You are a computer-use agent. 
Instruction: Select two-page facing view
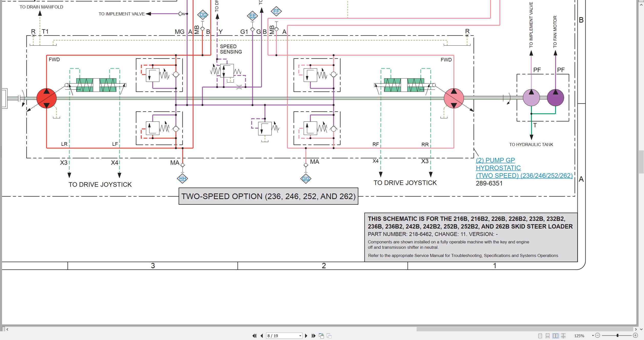(x=555, y=336)
